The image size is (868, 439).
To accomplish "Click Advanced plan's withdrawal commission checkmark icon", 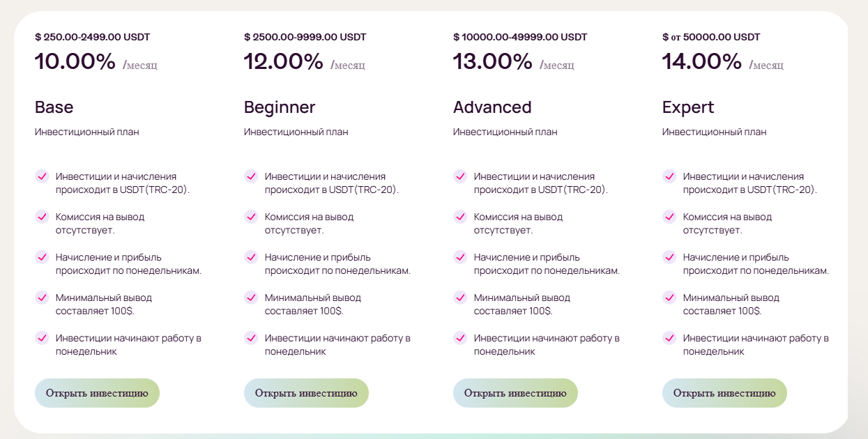I will click(x=460, y=217).
